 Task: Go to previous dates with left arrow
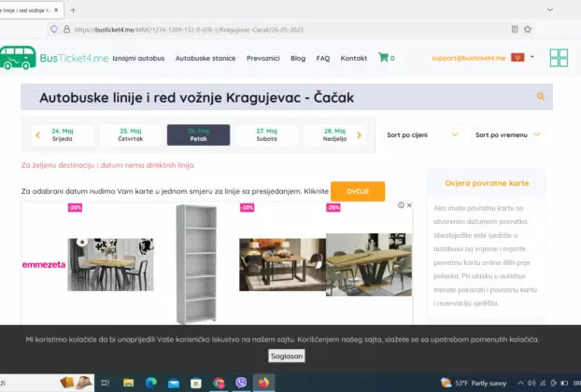(37, 135)
